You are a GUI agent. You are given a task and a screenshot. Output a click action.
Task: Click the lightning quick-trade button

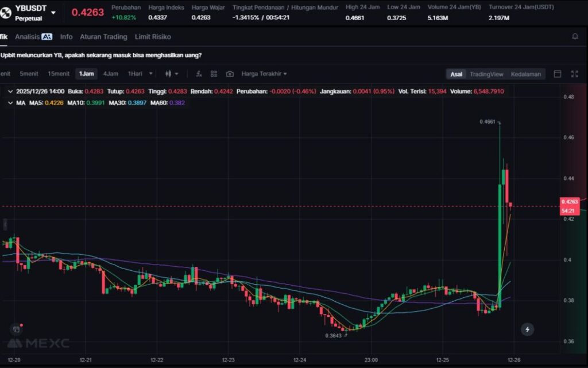tap(527, 329)
